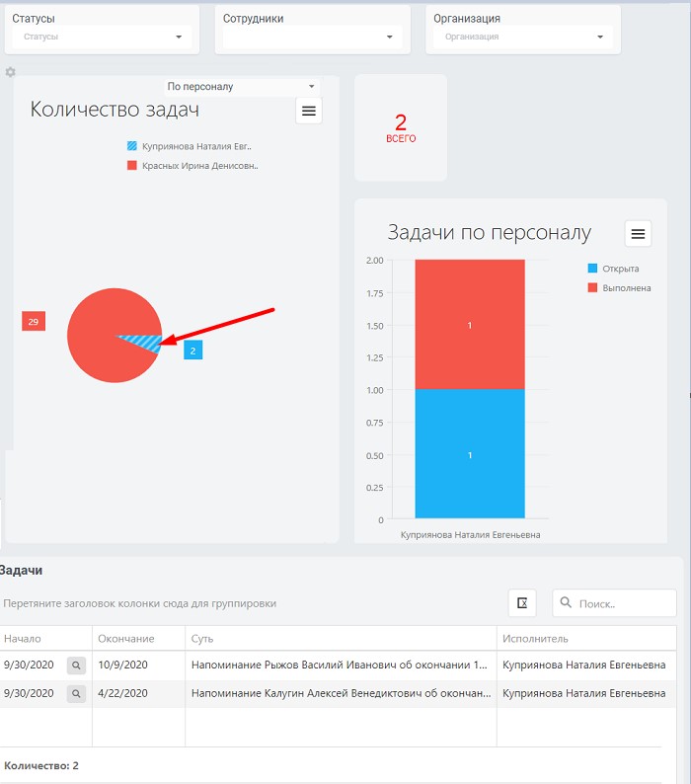Sort by the Начало column header
The image size is (691, 784).
pos(23,639)
